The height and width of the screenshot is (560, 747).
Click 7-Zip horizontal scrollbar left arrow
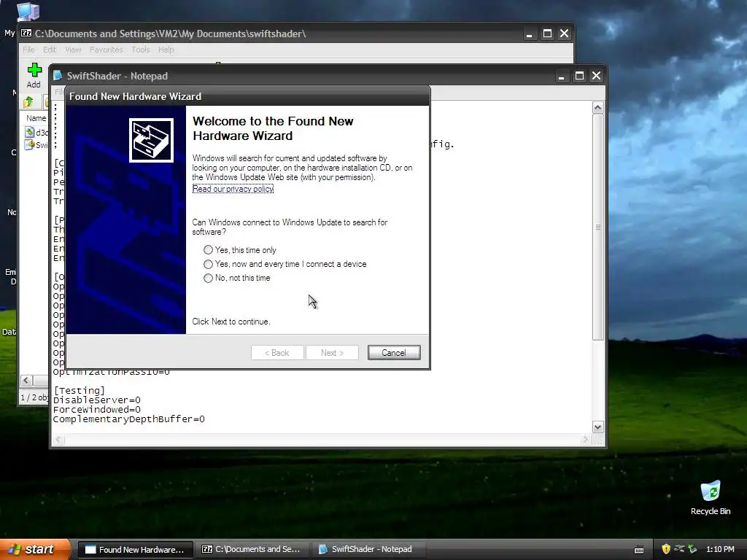coord(27,381)
